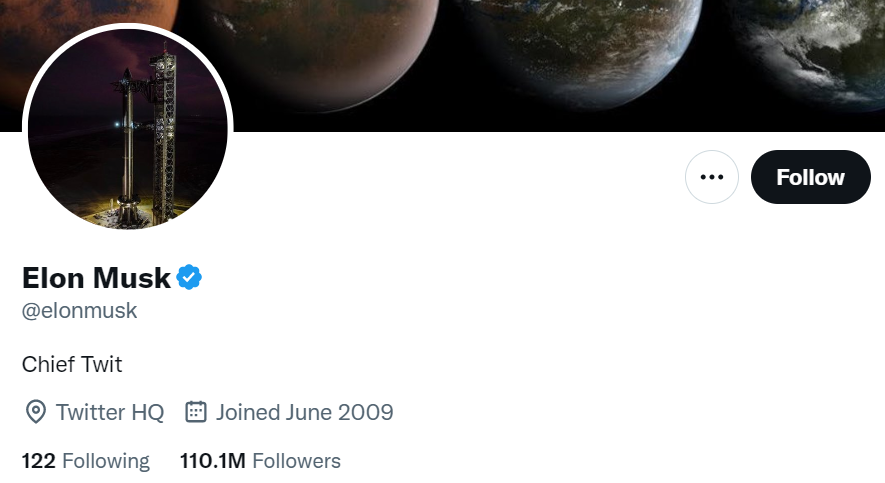Viewport: 885px width, 483px height.
Task: Click the calendar icon beside join date
Action: (x=196, y=412)
